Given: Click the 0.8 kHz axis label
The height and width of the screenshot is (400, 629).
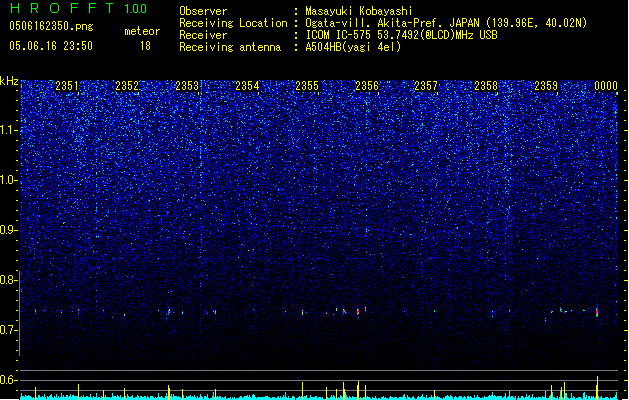Looking at the screenshot, I should pyautogui.click(x=8, y=280).
